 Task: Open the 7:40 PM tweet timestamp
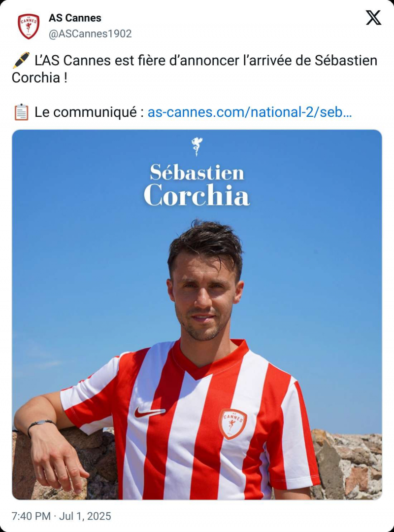click(31, 516)
